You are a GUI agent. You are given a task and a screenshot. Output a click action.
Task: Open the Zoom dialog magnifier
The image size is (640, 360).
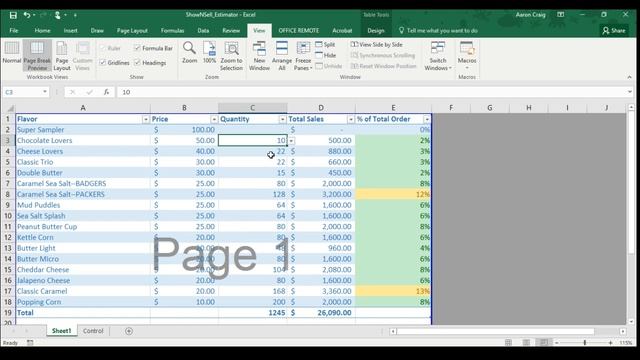tap(189, 53)
